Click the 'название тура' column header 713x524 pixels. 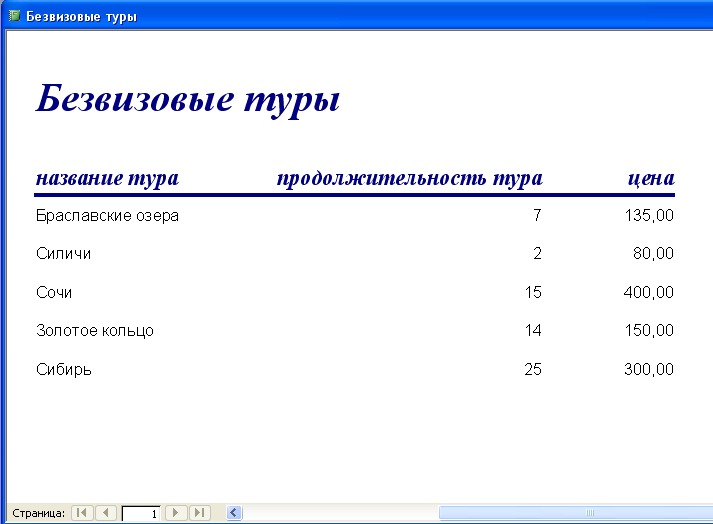click(x=107, y=178)
